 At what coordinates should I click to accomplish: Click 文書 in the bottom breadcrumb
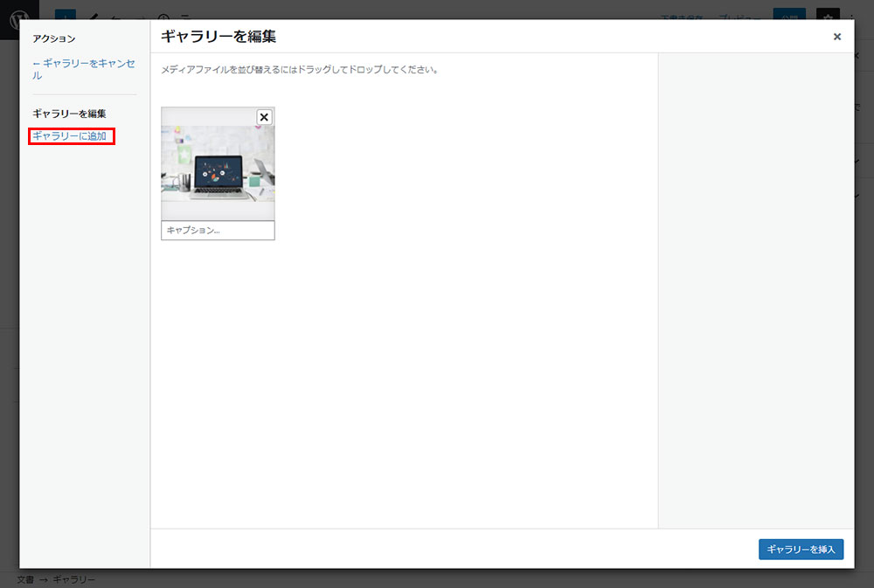click(x=25, y=579)
